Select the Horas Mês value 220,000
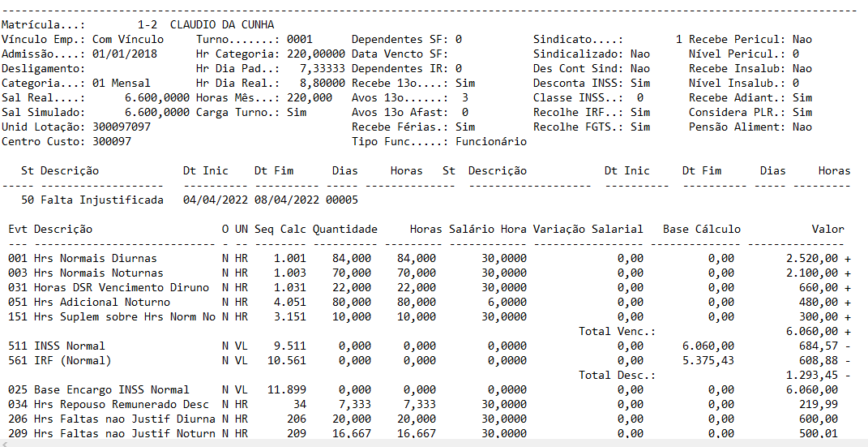The height and width of the screenshot is (447, 868). 310,98
